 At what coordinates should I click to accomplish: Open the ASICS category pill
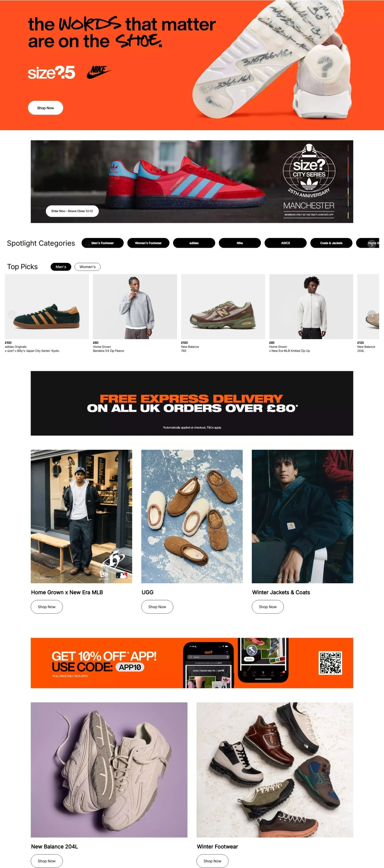click(286, 243)
